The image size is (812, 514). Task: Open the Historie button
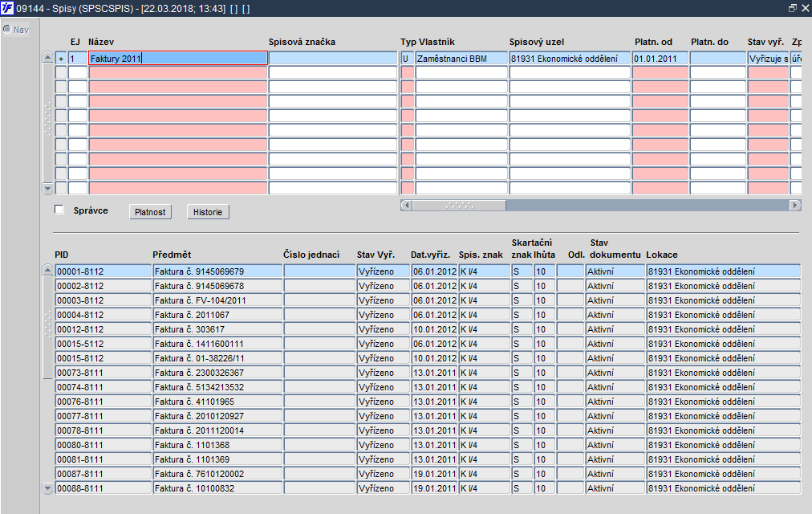coord(208,212)
